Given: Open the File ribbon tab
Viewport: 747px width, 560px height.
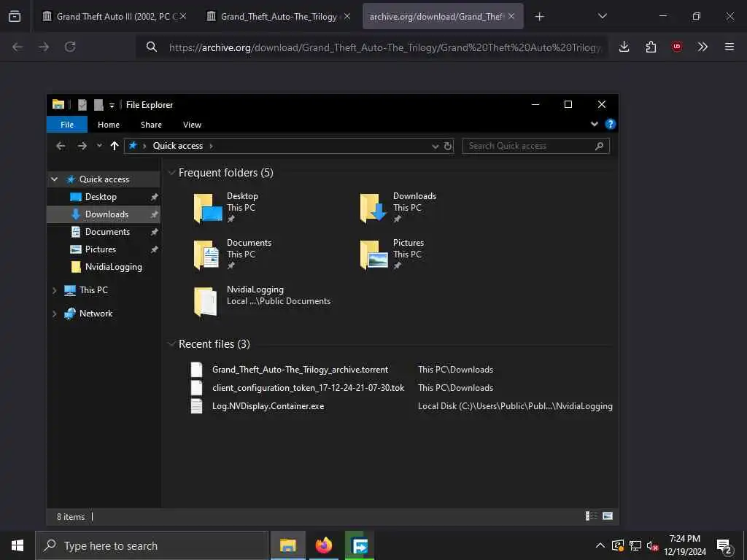Looking at the screenshot, I should (x=67, y=125).
